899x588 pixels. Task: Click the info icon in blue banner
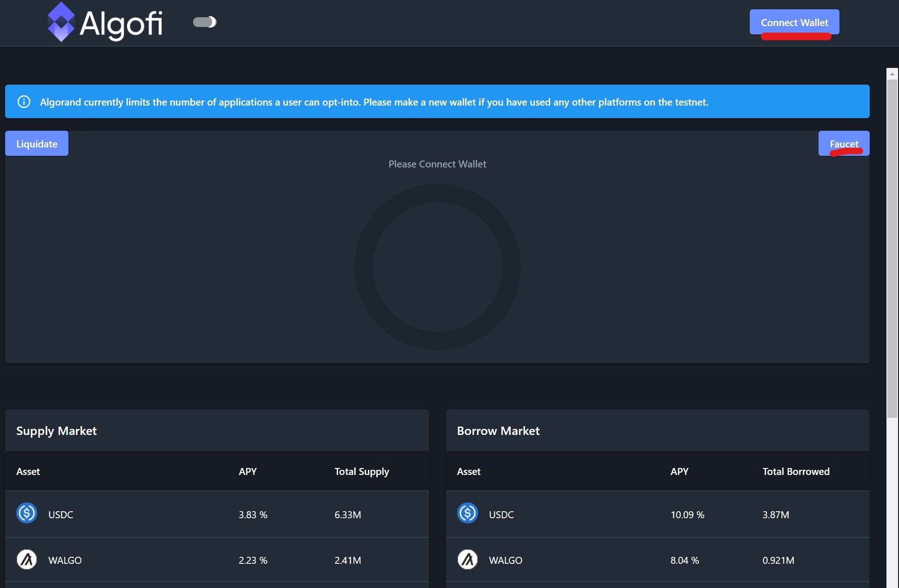pyautogui.click(x=24, y=101)
